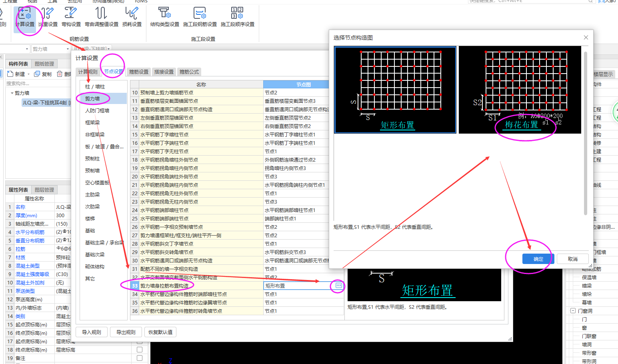Select 剪力墙 in the category list
This screenshot has width=618, height=364.
click(x=103, y=98)
